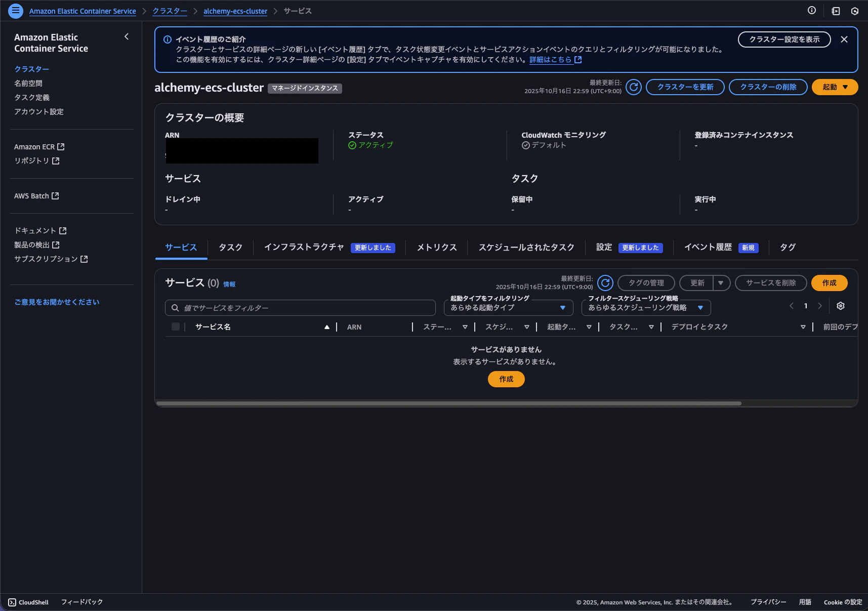Click the info icon in top-right header

(x=812, y=11)
